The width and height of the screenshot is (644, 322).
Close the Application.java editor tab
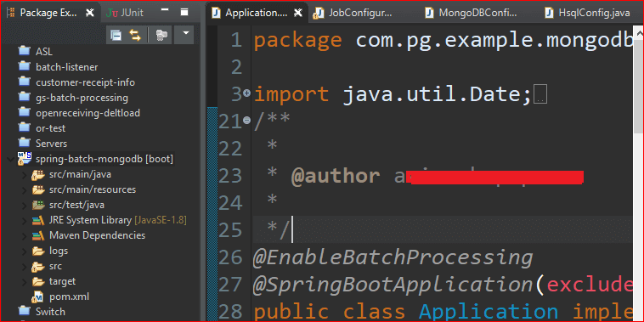pyautogui.click(x=298, y=13)
